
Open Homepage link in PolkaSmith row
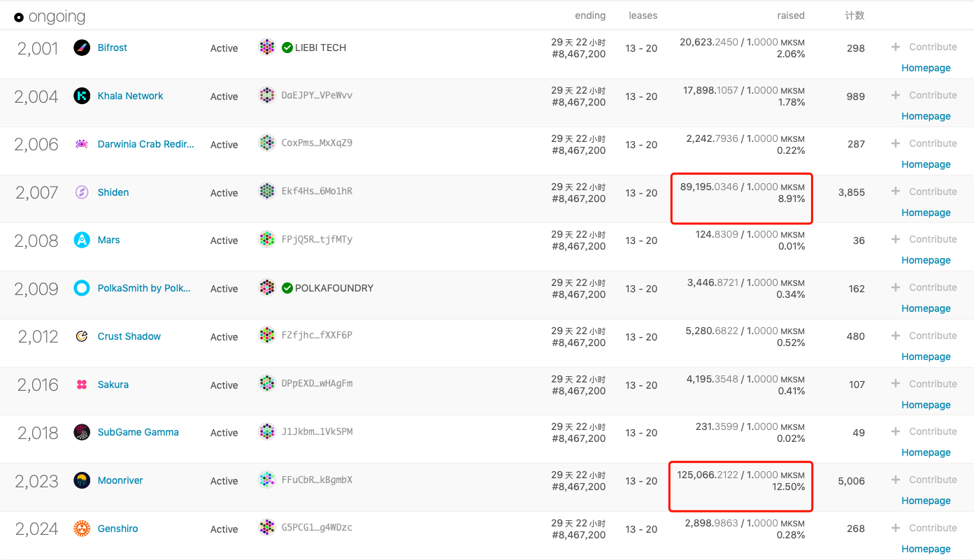pyautogui.click(x=926, y=308)
